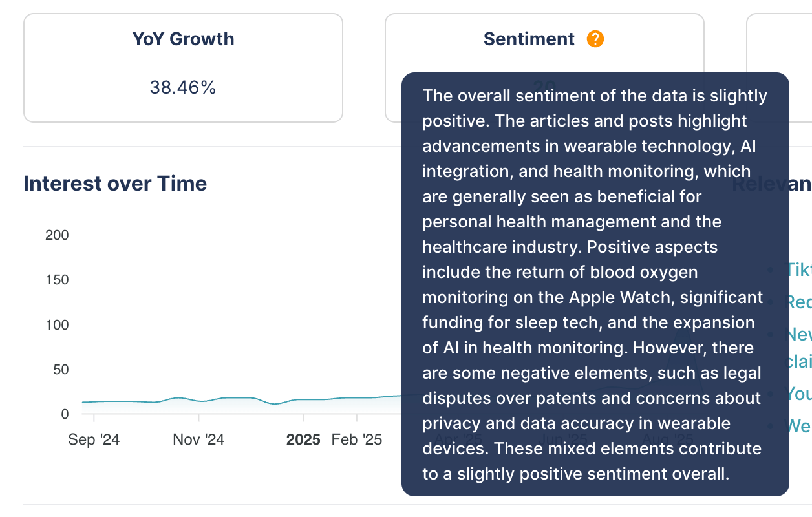Viewport: 812px width, 517px height.
Task: Click the Sentiment card heading
Action: click(x=529, y=39)
